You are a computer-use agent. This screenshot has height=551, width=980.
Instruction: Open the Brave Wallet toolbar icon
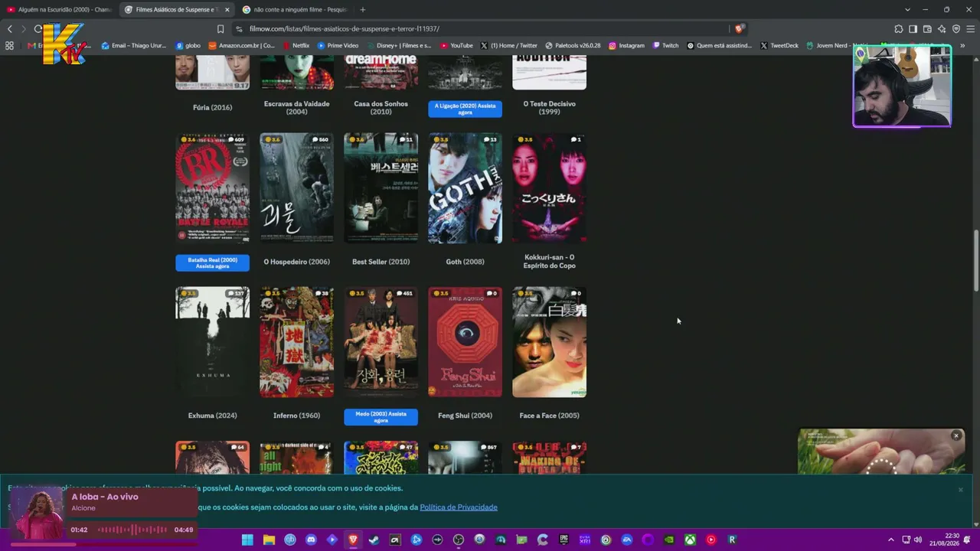coord(927,29)
